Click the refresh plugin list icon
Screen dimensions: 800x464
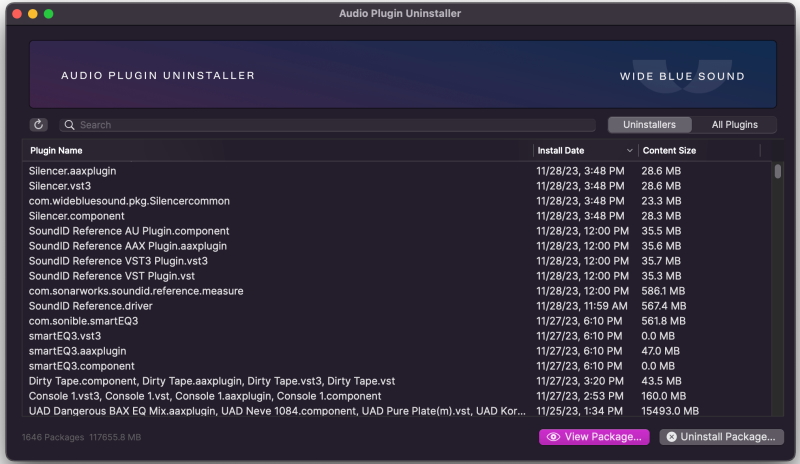[x=38, y=125]
